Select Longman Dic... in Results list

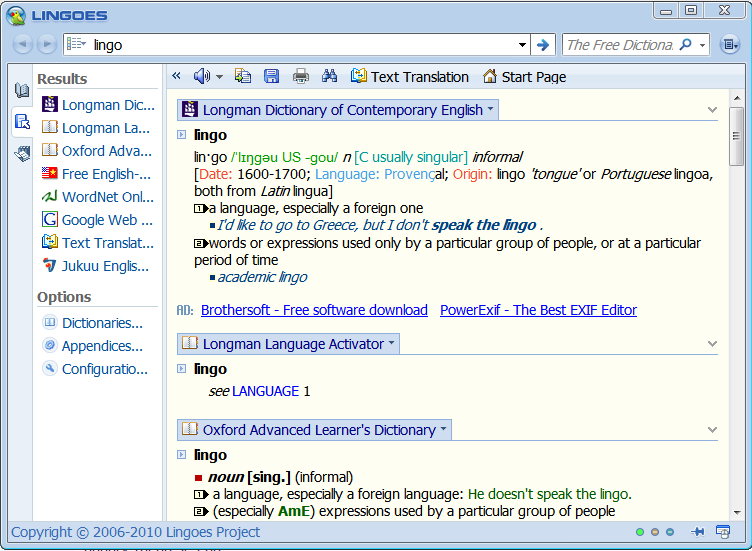coord(98,105)
